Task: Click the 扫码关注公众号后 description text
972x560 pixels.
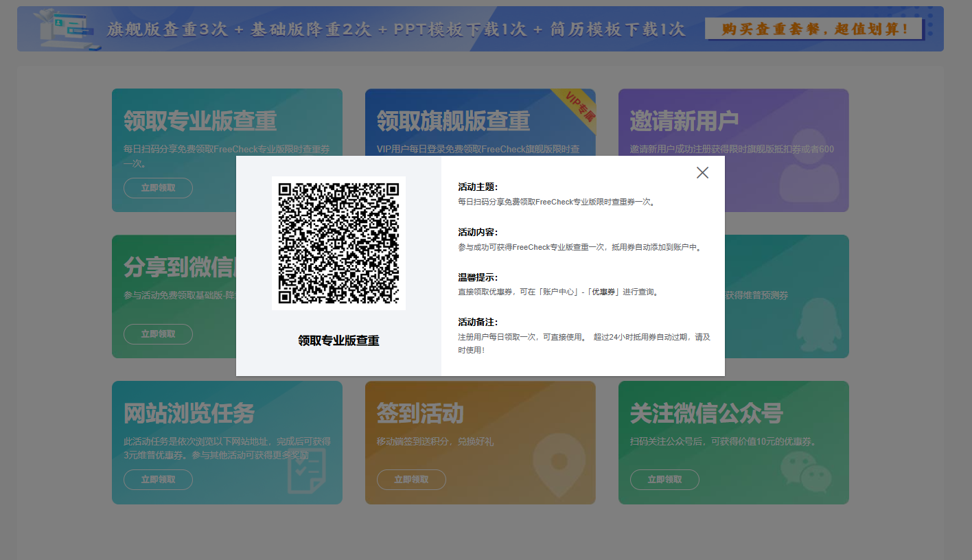Action: click(724, 442)
